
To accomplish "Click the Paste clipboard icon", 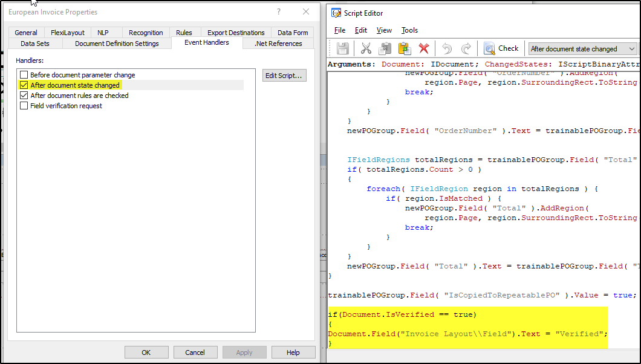I will click(405, 48).
